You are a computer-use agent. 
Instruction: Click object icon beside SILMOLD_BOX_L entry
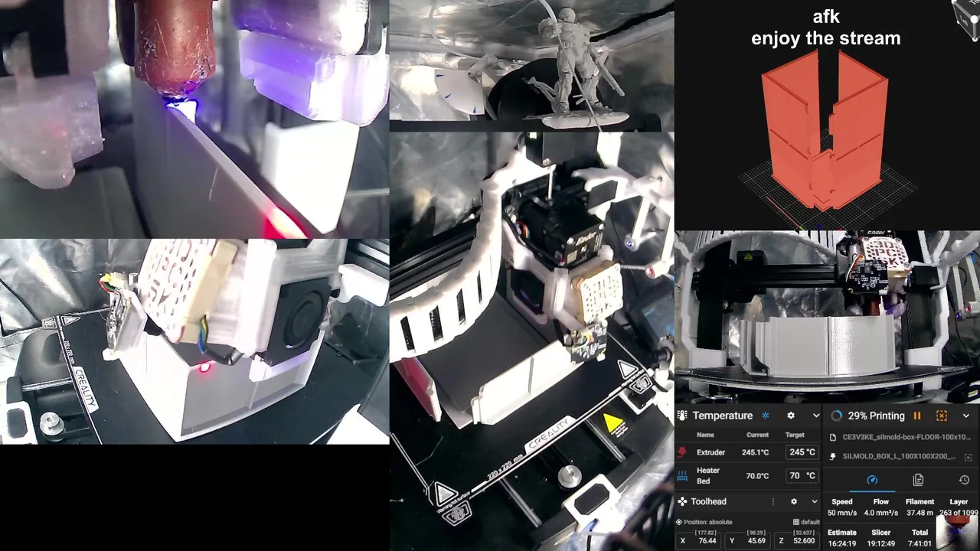(x=833, y=456)
